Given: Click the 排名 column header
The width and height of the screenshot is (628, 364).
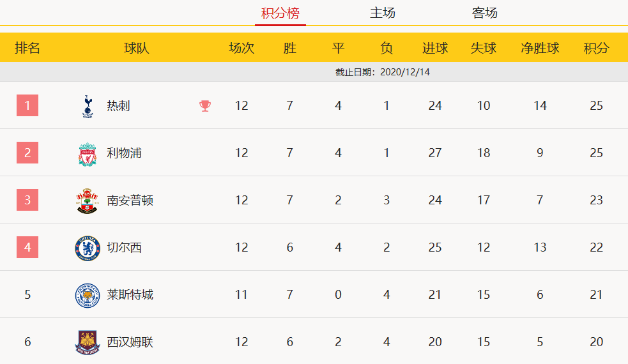Looking at the screenshot, I should pos(27,48).
